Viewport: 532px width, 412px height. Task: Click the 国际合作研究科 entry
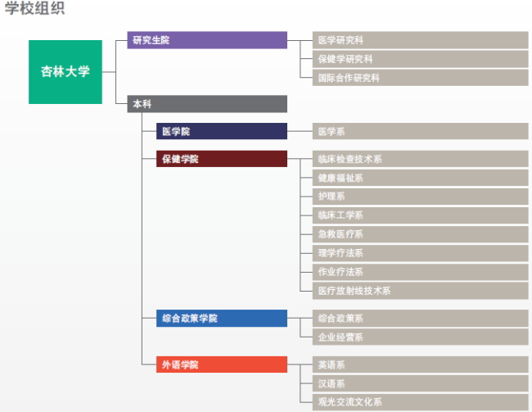(x=420, y=78)
